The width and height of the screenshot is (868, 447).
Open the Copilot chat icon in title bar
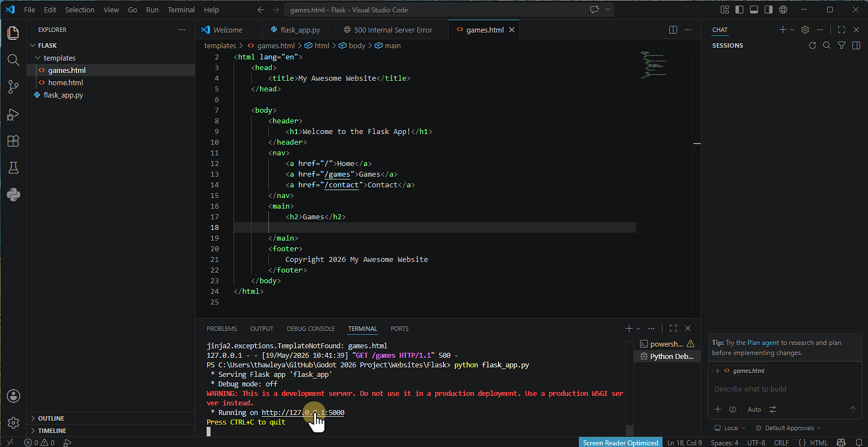click(x=594, y=10)
